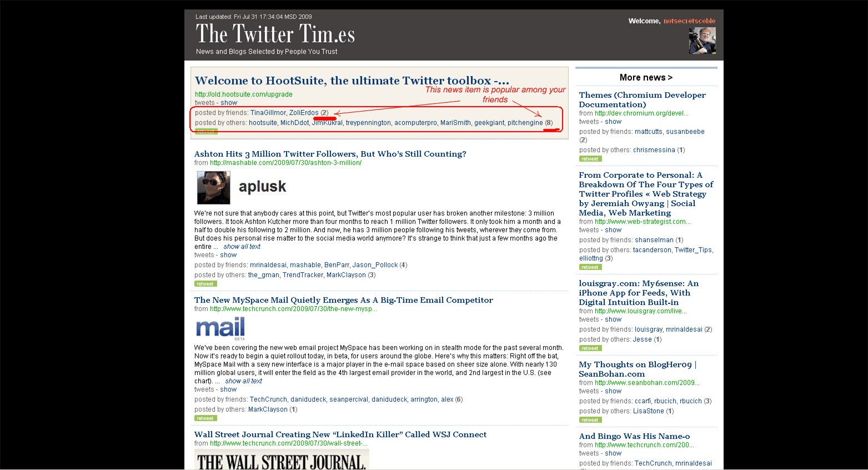Open the Wall Street Journal WSJ Connect headline
Screen dimensions: 868x470
tap(340, 434)
